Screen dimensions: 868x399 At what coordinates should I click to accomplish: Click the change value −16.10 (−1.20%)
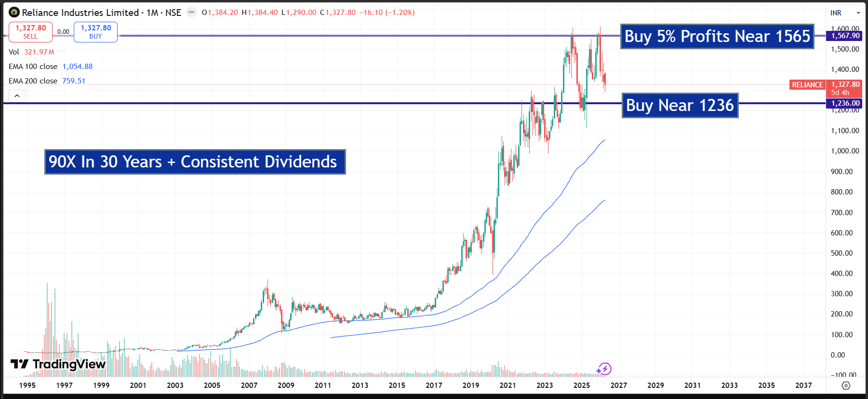(x=387, y=13)
